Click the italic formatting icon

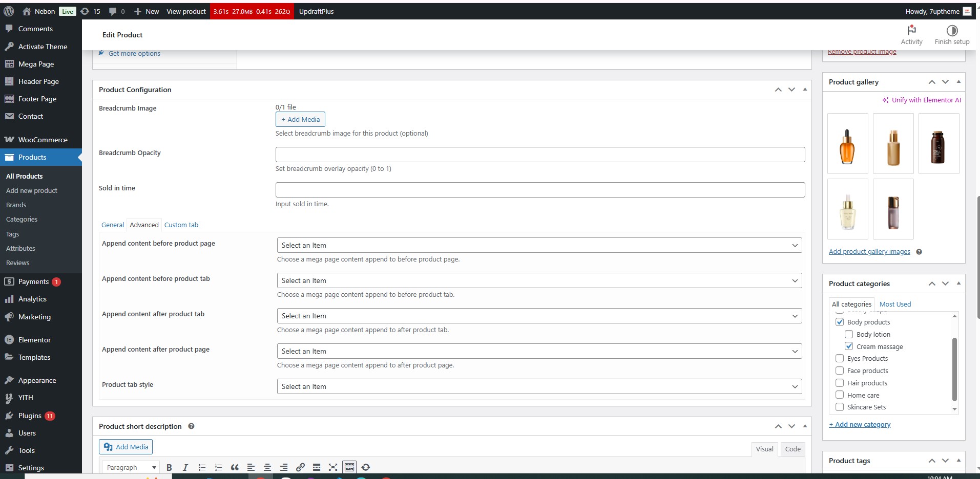coord(185,467)
